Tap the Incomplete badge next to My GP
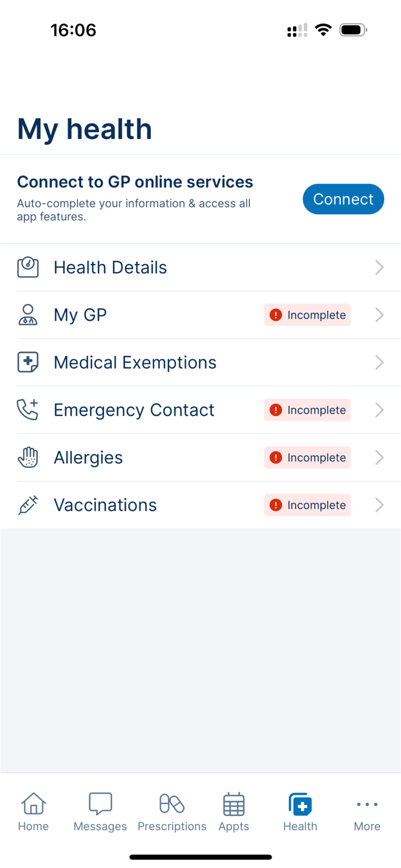Screen dimensions: 401x868 [307, 315]
